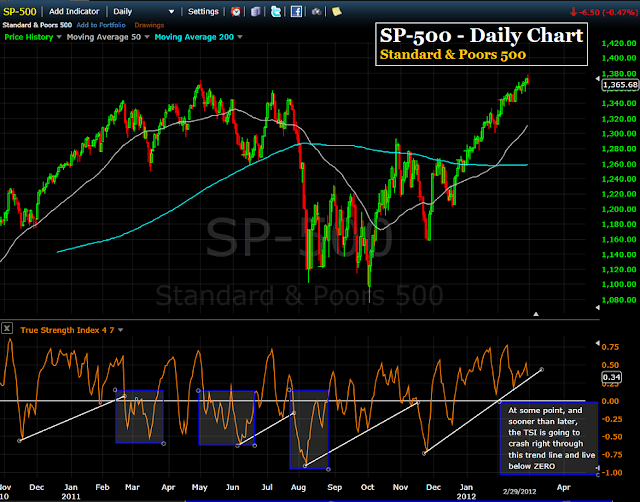
Task: Click the small arrow beside the 0.75 TSI level
Action: (x=598, y=343)
